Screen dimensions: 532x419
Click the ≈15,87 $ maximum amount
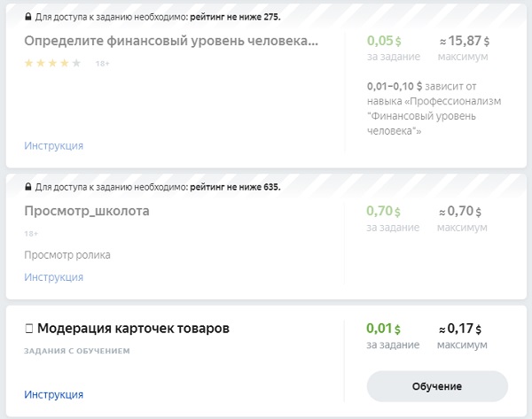[464, 41]
